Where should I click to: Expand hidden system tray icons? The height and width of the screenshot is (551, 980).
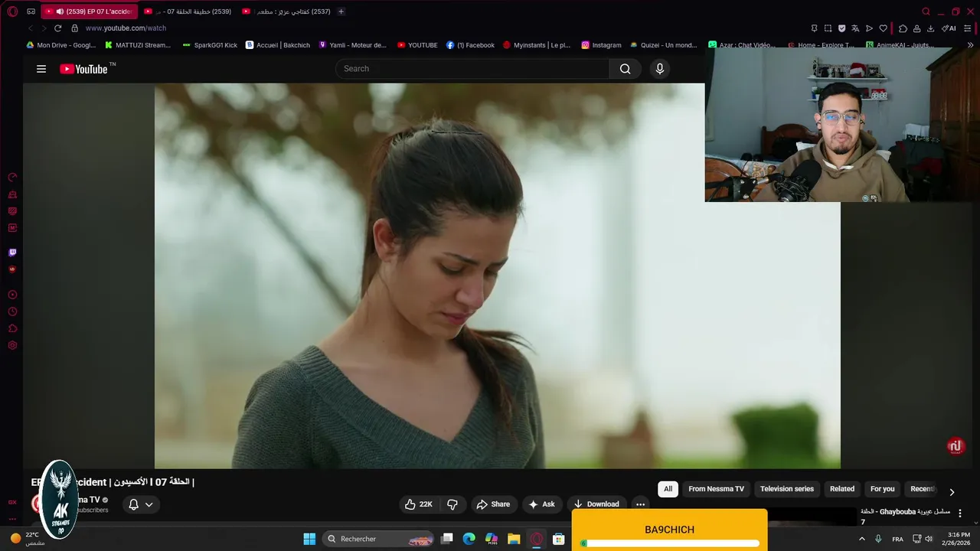click(x=863, y=539)
